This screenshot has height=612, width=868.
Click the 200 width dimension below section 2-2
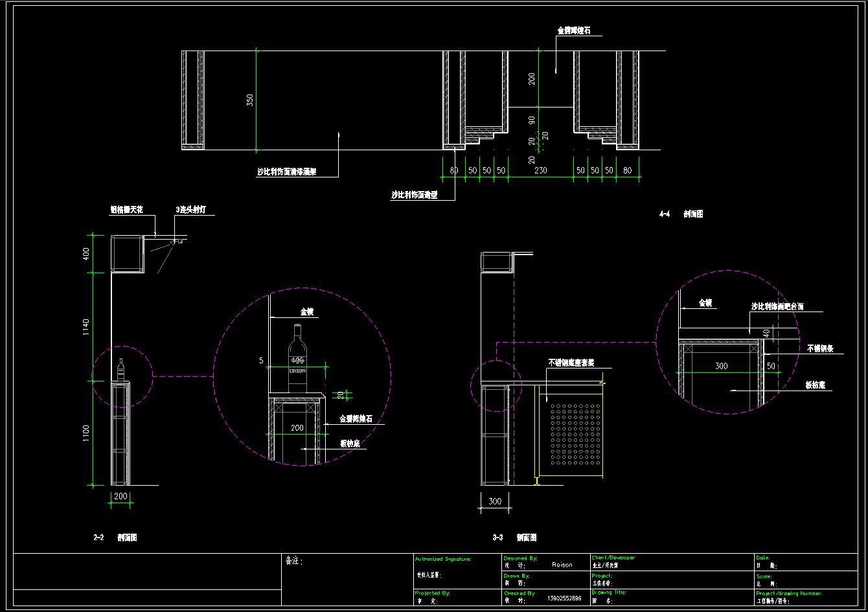(120, 496)
